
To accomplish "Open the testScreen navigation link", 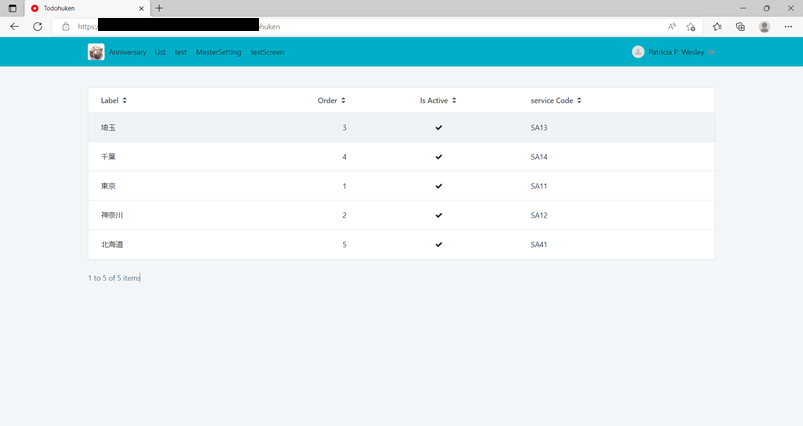I will (x=267, y=52).
